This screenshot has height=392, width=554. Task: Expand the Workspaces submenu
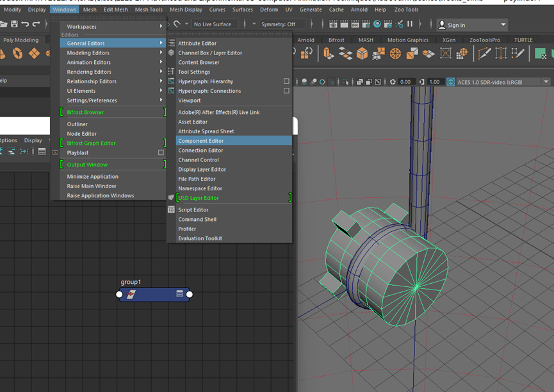click(113, 26)
